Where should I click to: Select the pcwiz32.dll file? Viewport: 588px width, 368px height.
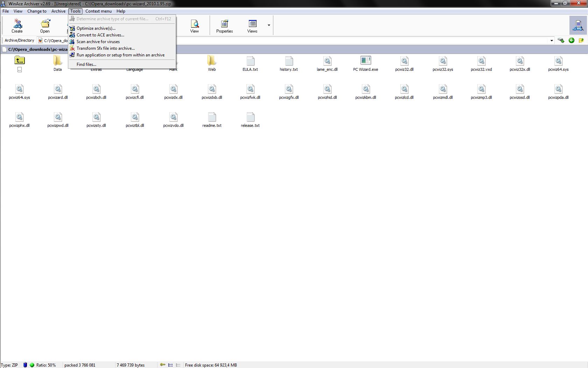tap(404, 64)
